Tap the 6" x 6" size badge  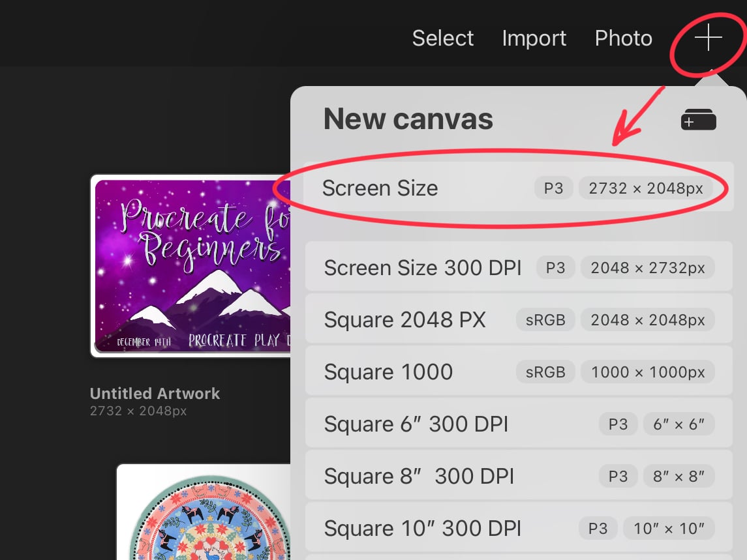[x=679, y=424]
